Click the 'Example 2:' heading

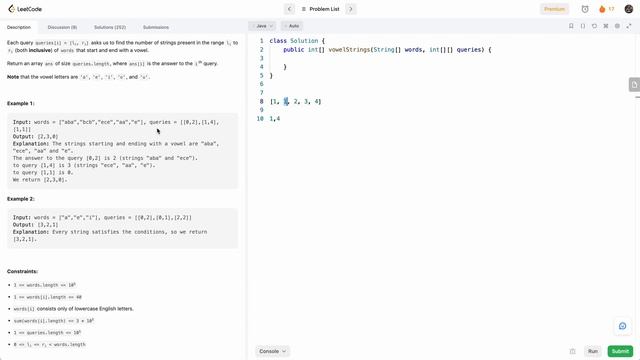click(21, 199)
